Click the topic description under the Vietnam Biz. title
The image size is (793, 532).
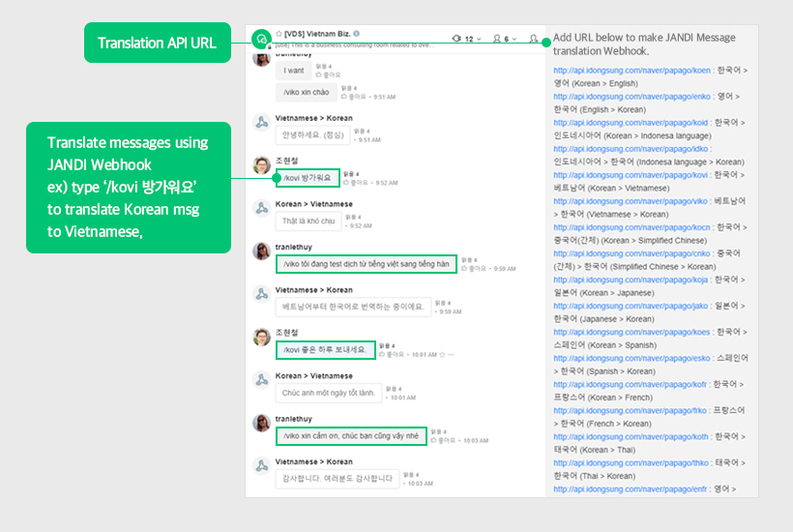[x=353, y=45]
